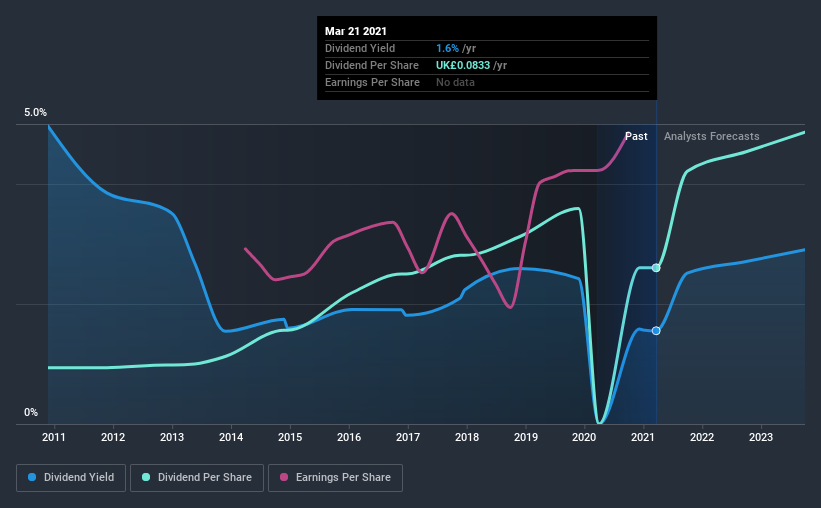Click the 2017 x-axis label
Image resolution: width=821 pixels, height=508 pixels.
click(x=408, y=437)
